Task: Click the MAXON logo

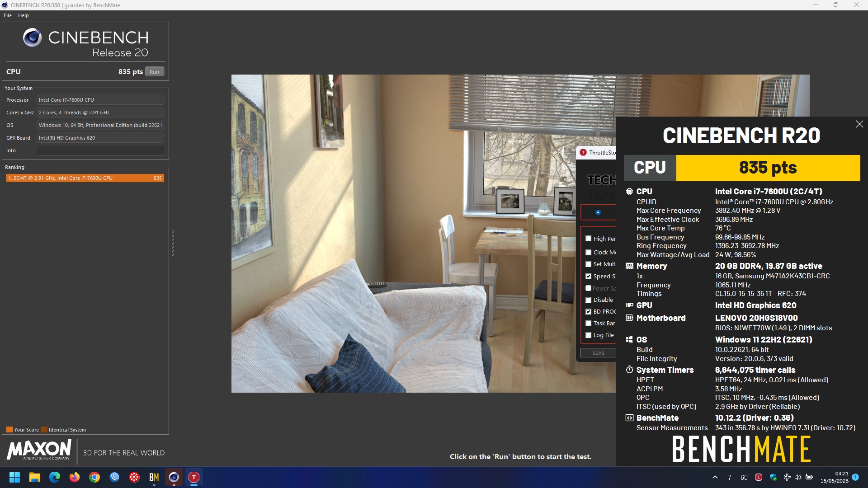Action: pyautogui.click(x=39, y=450)
